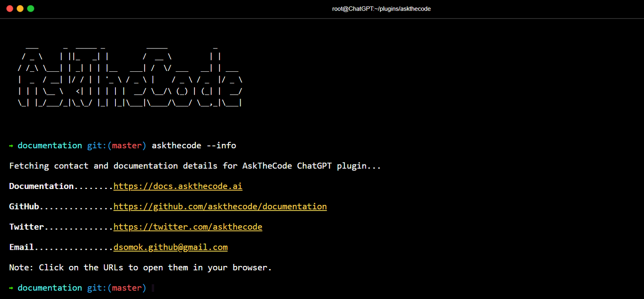Viewport: 644px width, 299px height.
Task: Open the GitHub askthecode/documentation URL
Action: [x=220, y=207]
